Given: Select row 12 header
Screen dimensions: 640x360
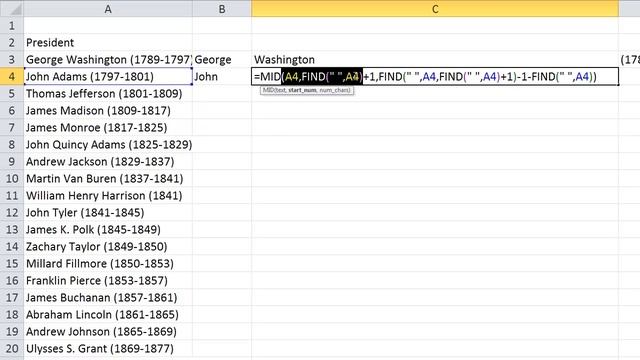Looking at the screenshot, I should click(11, 213).
